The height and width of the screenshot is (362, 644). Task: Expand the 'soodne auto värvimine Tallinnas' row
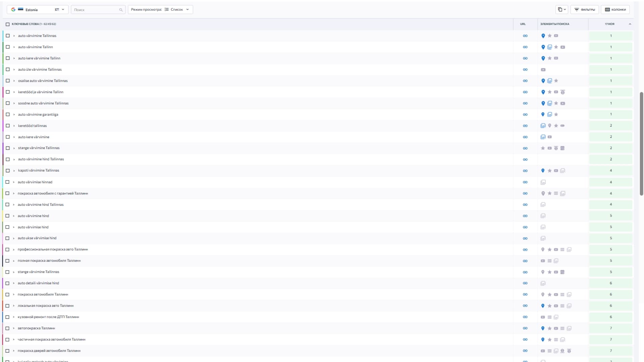click(x=14, y=103)
